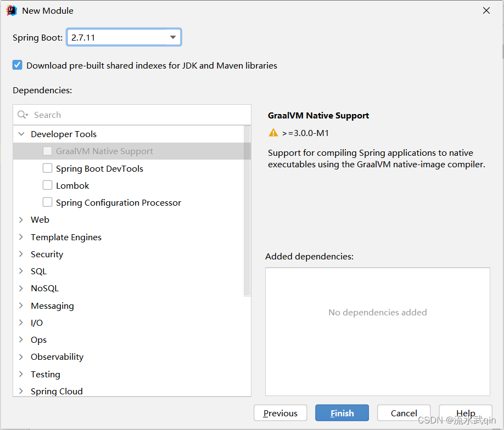Viewport: 504px width, 430px height.
Task: Close the New Module dialog
Action: [x=486, y=10]
